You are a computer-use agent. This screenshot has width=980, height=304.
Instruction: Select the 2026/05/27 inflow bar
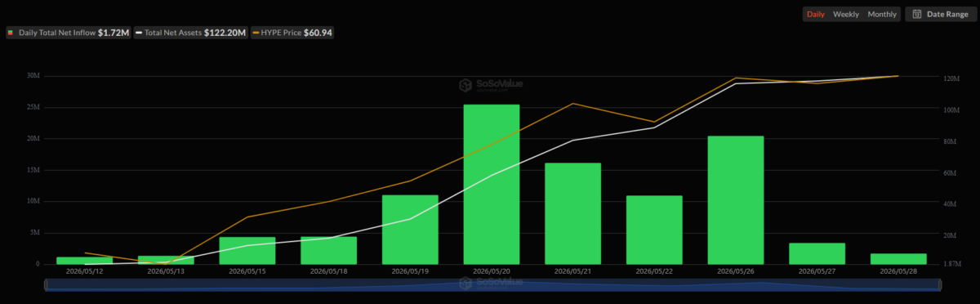(x=817, y=253)
